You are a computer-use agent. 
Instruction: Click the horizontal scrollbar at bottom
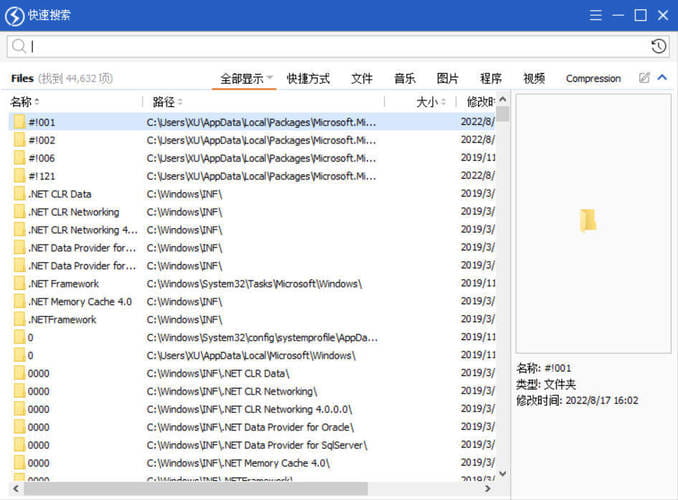pos(200,489)
